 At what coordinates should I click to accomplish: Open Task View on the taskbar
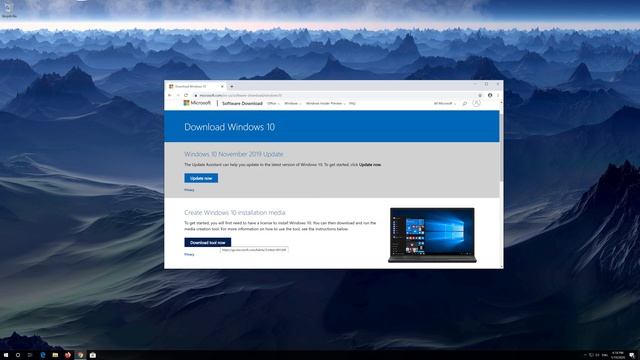pos(30,355)
